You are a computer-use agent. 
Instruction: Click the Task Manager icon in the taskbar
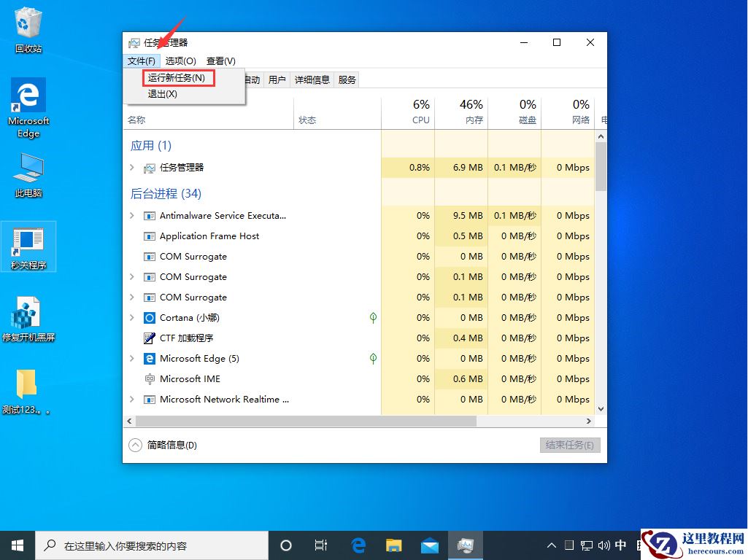(x=466, y=545)
